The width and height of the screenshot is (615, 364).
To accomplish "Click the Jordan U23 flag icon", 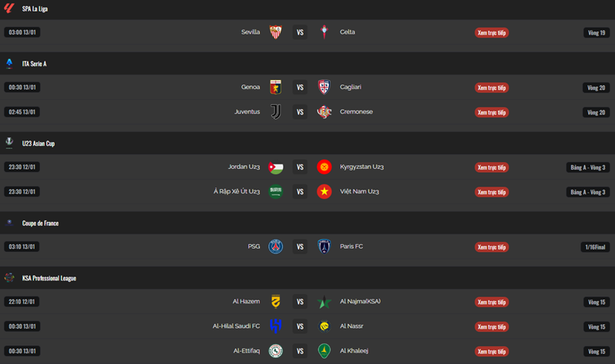I will tap(275, 167).
